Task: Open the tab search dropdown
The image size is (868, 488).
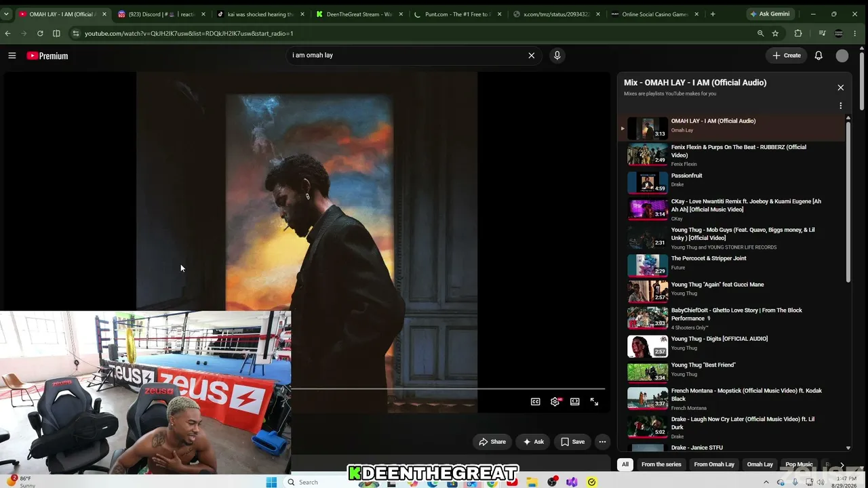Action: 6,14
